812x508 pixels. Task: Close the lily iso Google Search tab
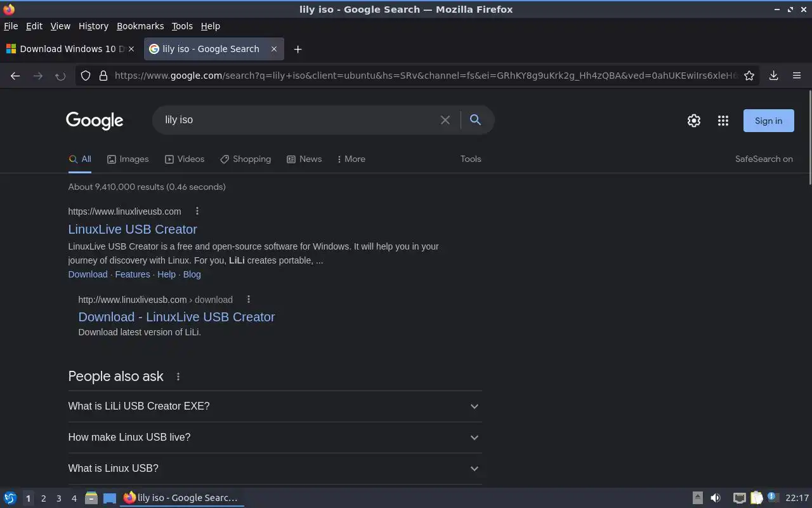pyautogui.click(x=274, y=49)
